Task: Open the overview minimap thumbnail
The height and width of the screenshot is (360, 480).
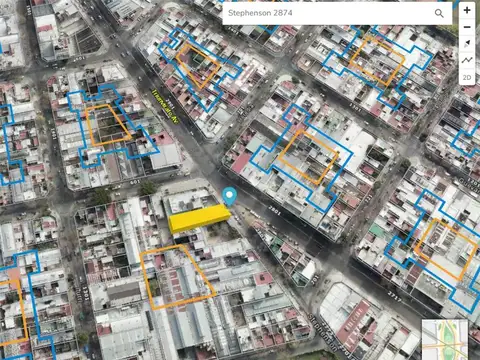Action: [x=445, y=340]
